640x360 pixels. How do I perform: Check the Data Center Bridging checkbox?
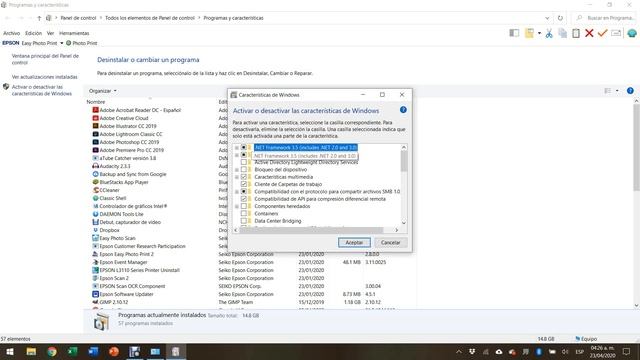click(244, 221)
